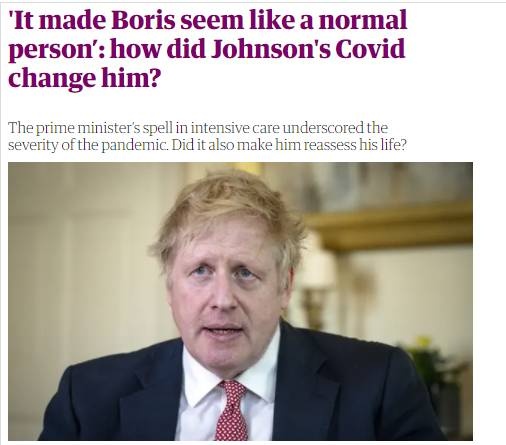The height and width of the screenshot is (445, 506).
Task: Select the subheading about intensive care
Action: tap(207, 136)
